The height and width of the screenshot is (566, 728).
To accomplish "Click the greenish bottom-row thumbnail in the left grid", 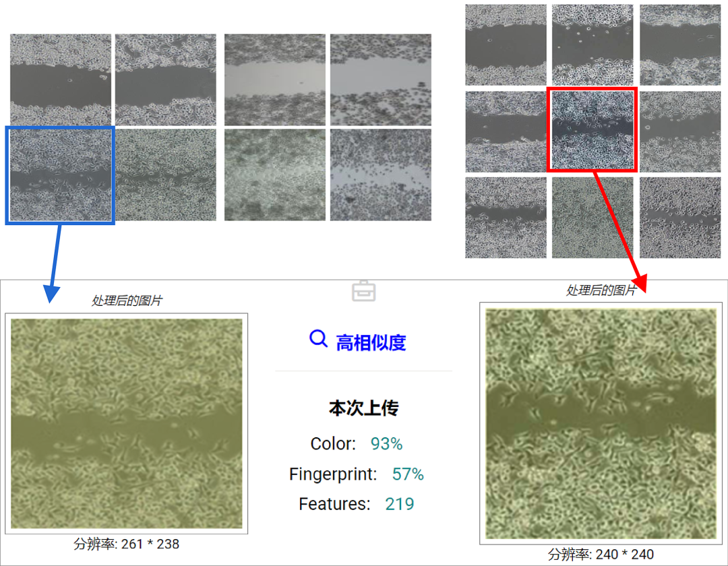I will pos(274,175).
